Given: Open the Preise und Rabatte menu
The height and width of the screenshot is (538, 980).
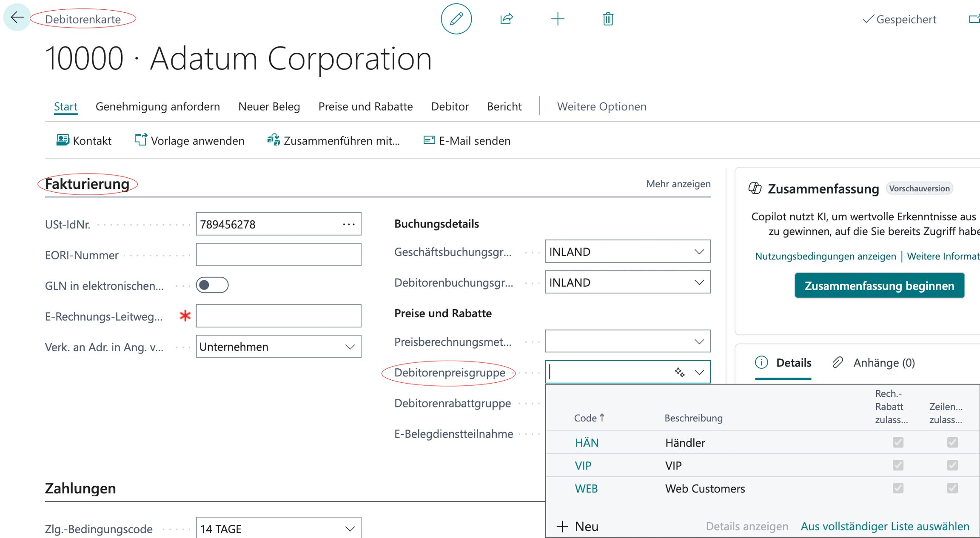Looking at the screenshot, I should 366,106.
